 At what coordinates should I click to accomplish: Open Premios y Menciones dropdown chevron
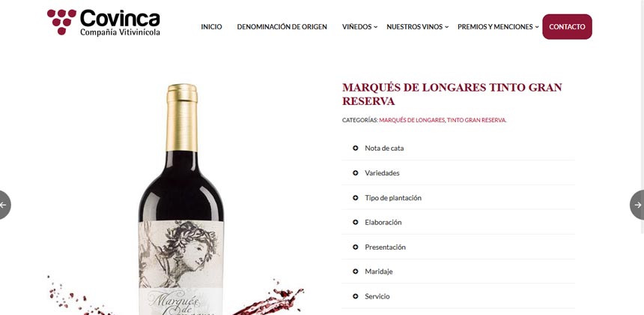[x=537, y=27]
